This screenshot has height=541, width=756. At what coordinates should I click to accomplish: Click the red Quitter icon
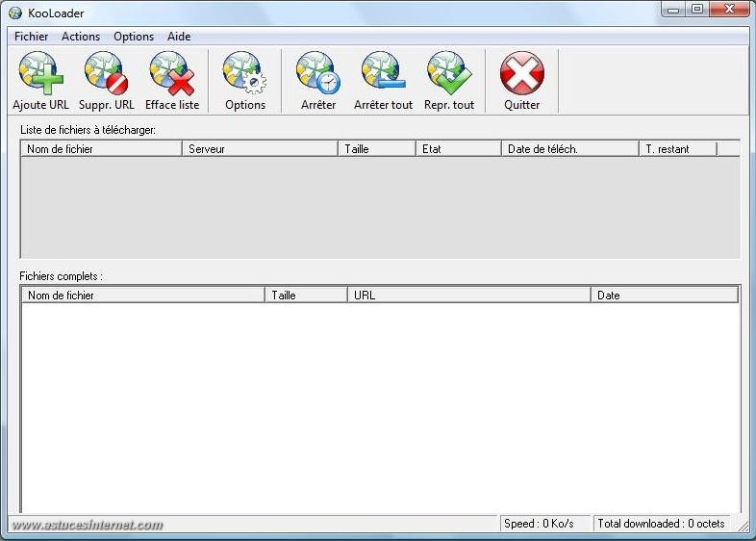click(522, 73)
